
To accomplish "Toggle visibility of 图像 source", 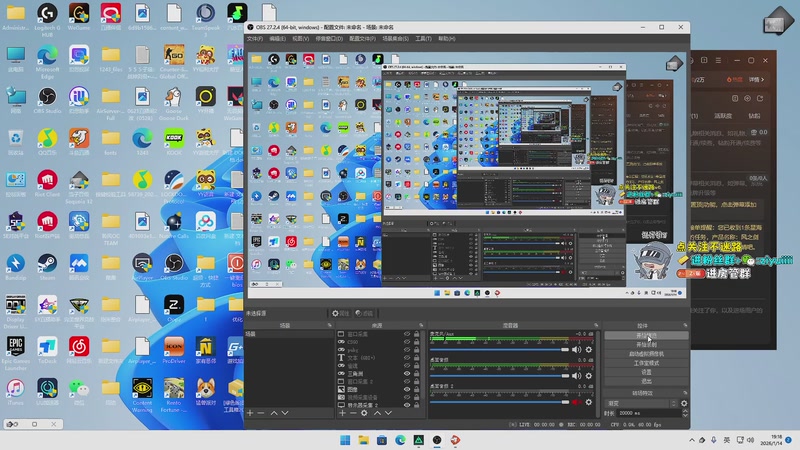I will click(406, 390).
